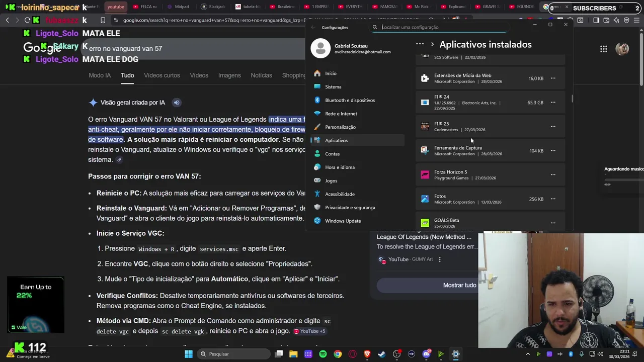Open three-dot menu next to GUMY Art
Screen dimensions: 644x362
(x=440, y=259)
